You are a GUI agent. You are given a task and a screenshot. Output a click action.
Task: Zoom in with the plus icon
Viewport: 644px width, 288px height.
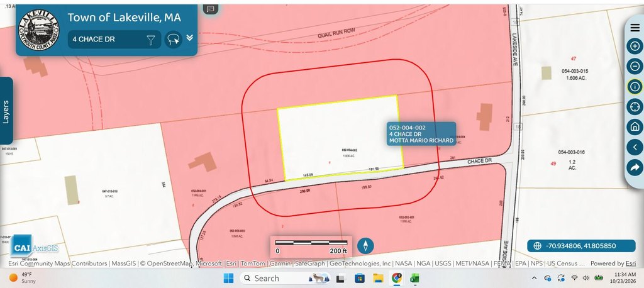[635, 46]
